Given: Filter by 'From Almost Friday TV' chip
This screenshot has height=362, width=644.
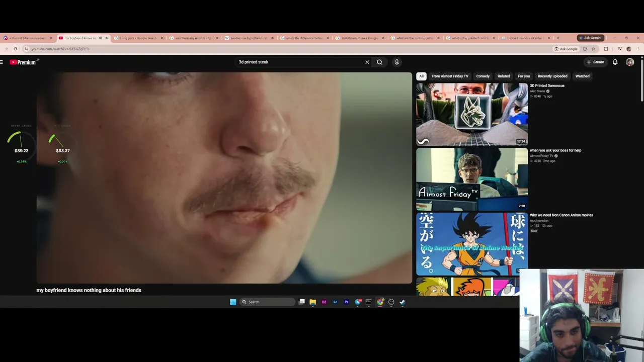Looking at the screenshot, I should point(450,76).
